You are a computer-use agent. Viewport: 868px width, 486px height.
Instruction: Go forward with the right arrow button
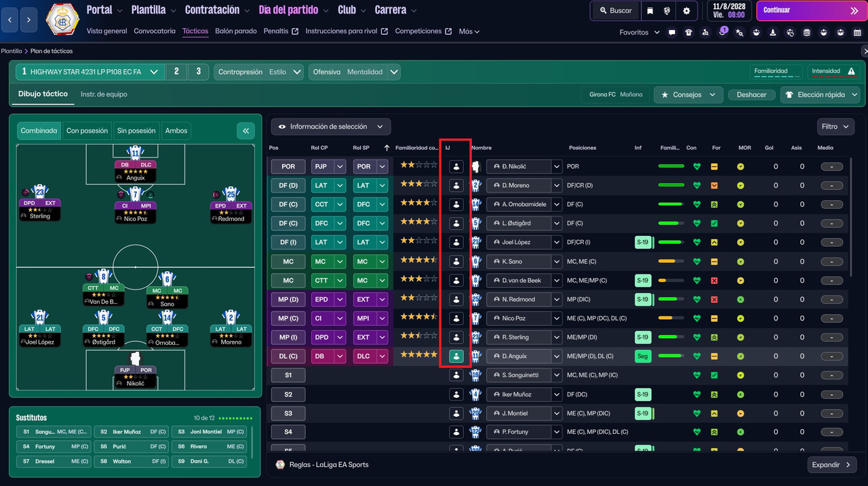(x=28, y=20)
